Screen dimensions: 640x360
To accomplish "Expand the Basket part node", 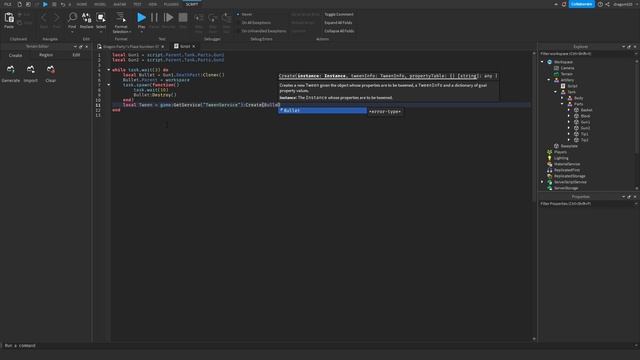I will click(x=569, y=110).
